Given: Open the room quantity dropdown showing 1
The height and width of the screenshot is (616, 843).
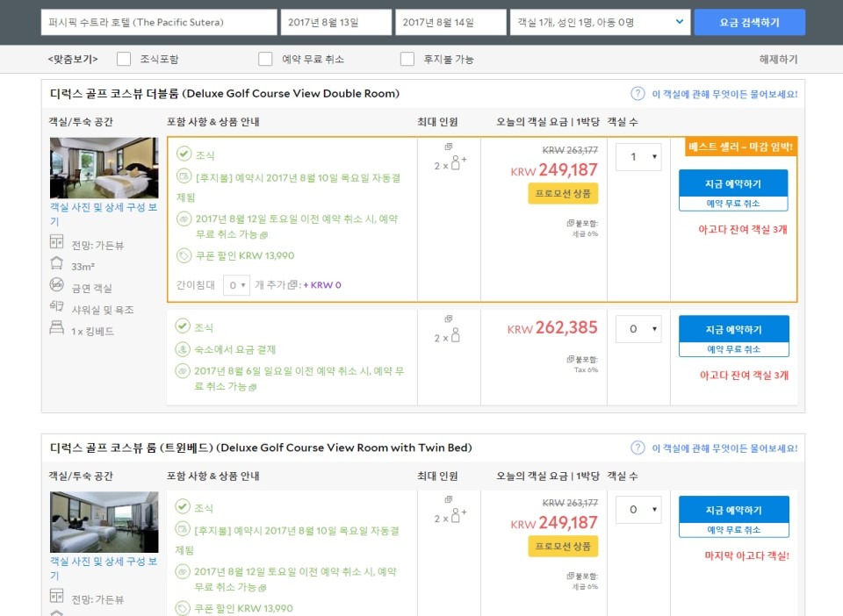Looking at the screenshot, I should point(638,158).
